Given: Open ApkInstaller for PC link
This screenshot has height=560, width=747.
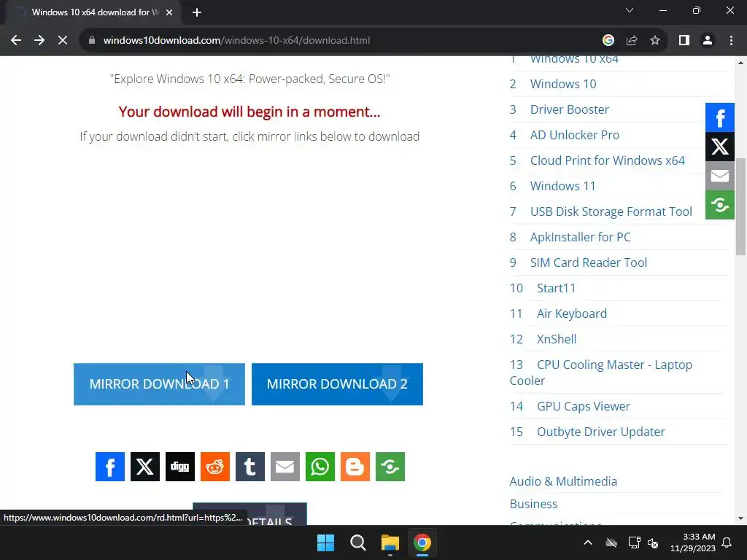Looking at the screenshot, I should point(580,237).
